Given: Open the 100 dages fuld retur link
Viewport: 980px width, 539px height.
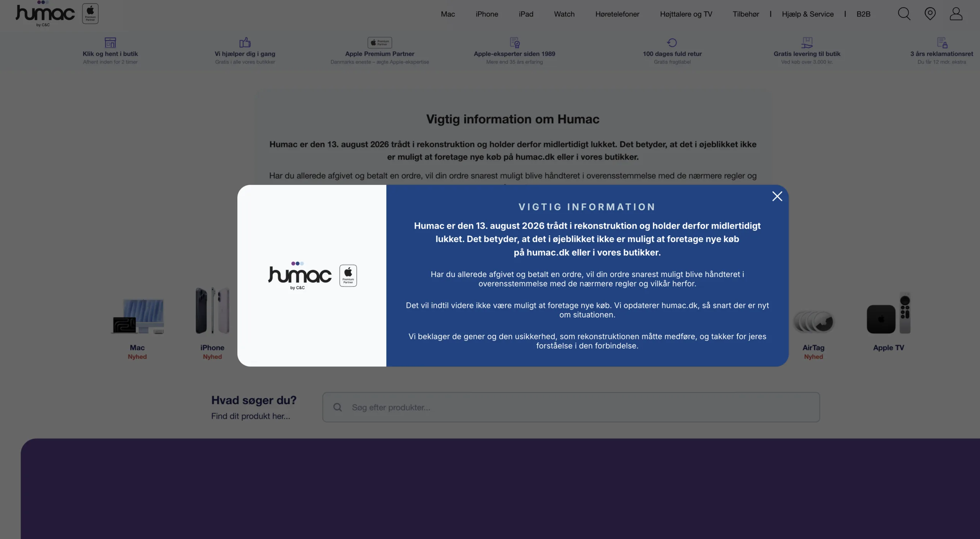Looking at the screenshot, I should click(672, 54).
